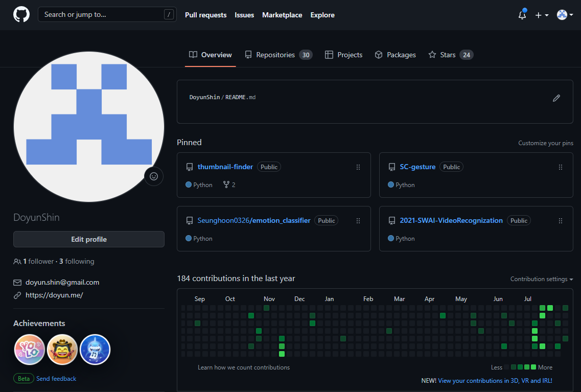Click the drag handle on SC-gesture pin
Screen dimensions: 581x392
tap(561, 167)
